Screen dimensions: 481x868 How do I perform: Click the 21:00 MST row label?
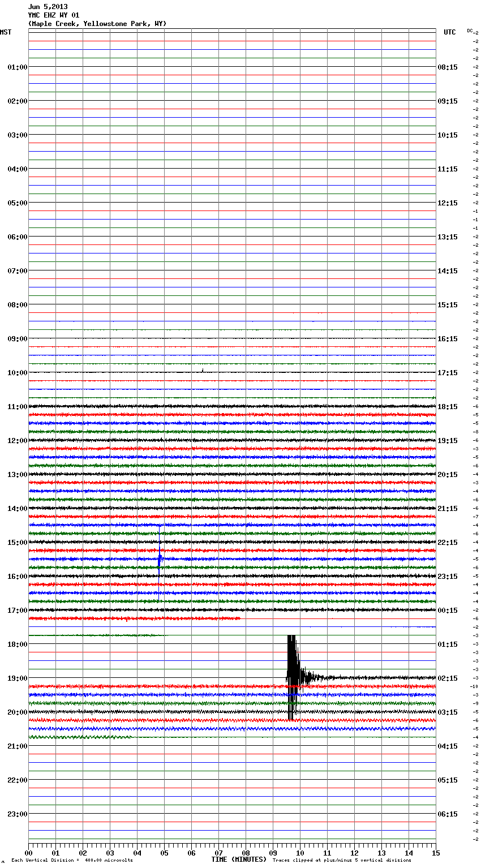17,746
